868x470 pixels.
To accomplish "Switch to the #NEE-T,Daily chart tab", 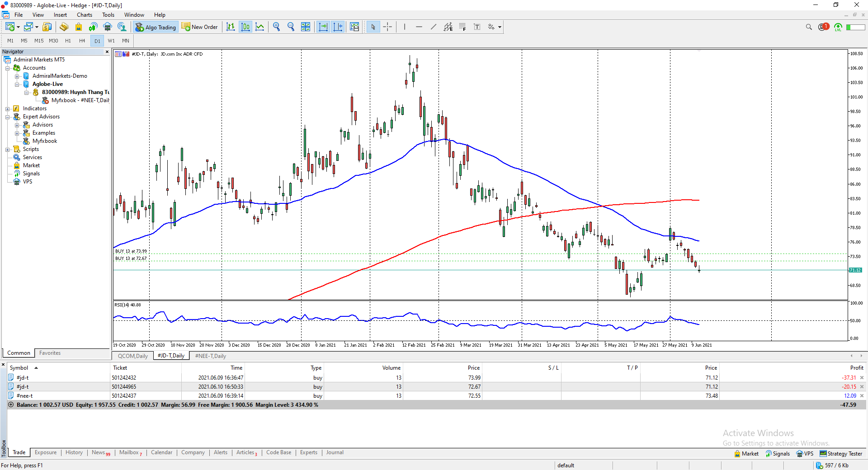I will pyautogui.click(x=210, y=356).
